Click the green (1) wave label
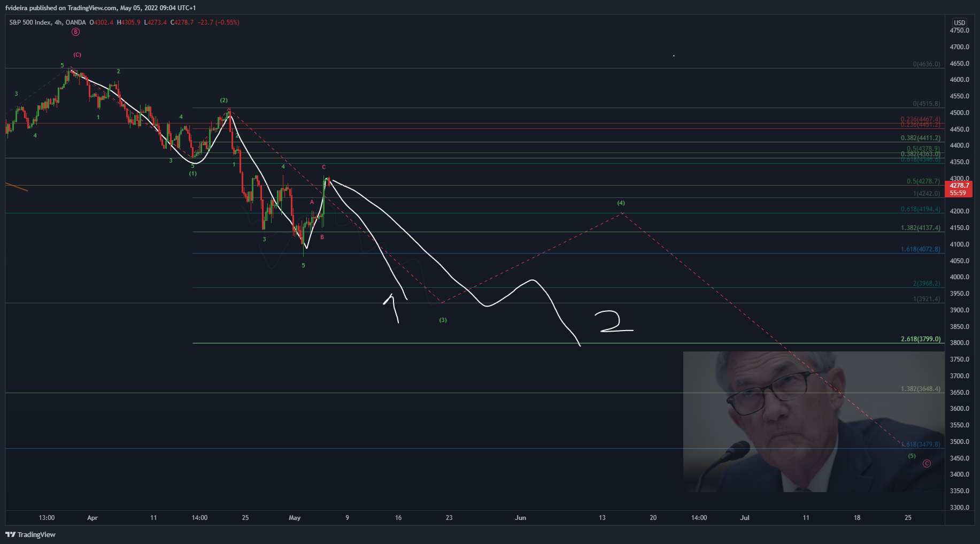980x544 pixels. 193,173
